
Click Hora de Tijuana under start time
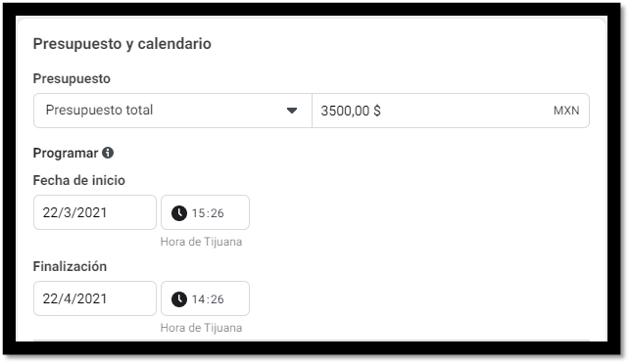coord(201,242)
